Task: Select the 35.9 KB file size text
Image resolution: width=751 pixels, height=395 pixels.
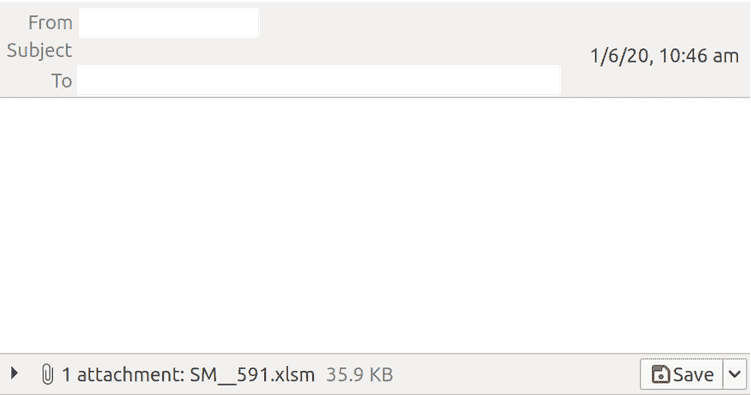Action: pos(359,374)
